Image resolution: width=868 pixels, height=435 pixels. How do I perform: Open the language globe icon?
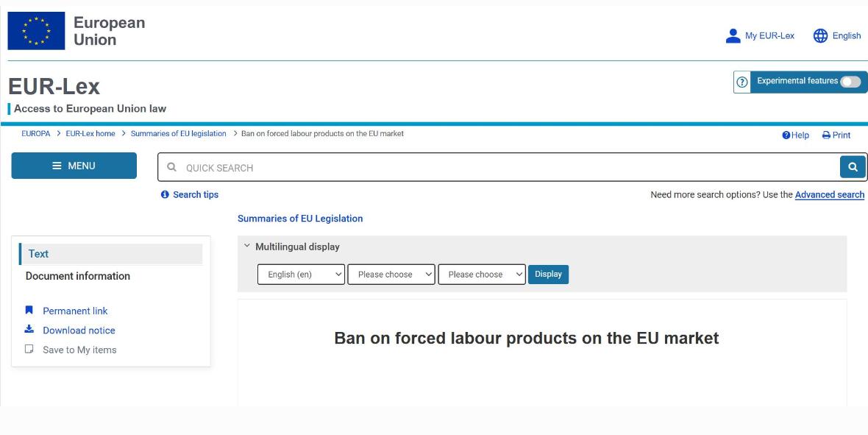coord(820,36)
